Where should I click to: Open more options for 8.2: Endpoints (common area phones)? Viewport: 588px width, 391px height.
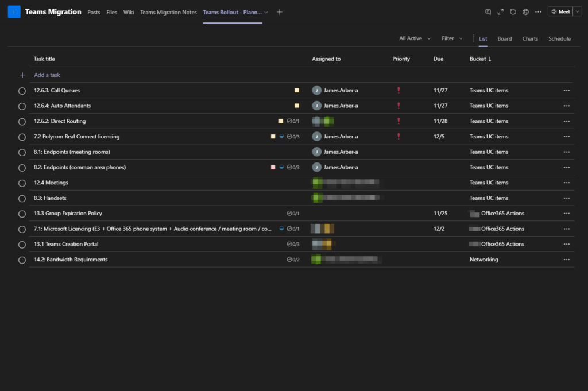566,167
